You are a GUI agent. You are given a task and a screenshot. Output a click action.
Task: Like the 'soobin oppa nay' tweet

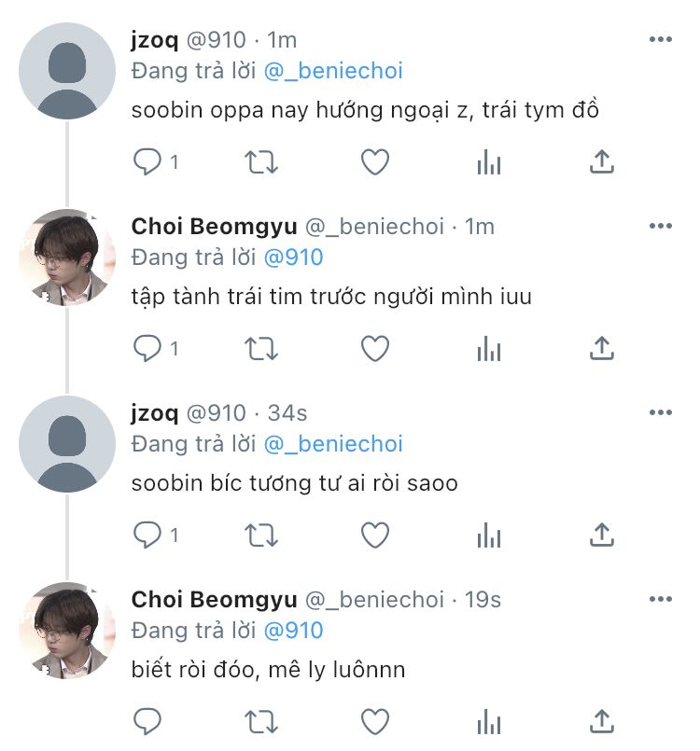click(x=374, y=162)
